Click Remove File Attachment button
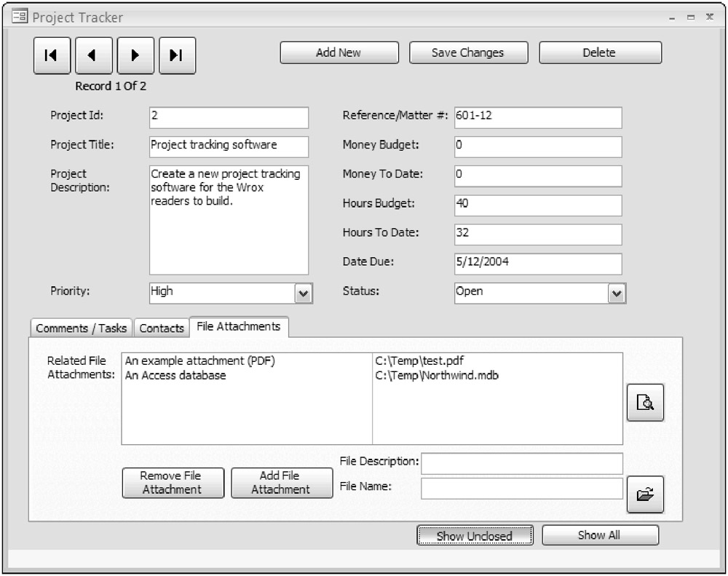The width and height of the screenshot is (728, 576). (172, 483)
